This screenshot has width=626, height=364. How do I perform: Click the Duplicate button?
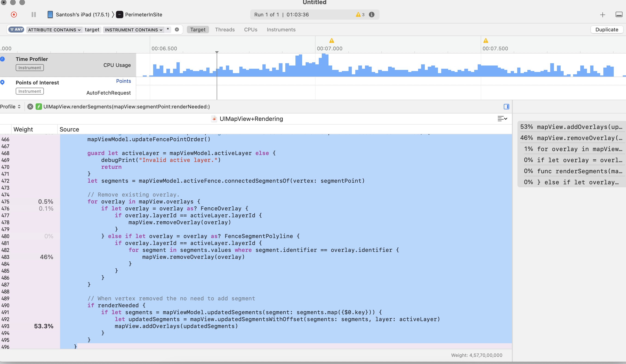pyautogui.click(x=606, y=30)
